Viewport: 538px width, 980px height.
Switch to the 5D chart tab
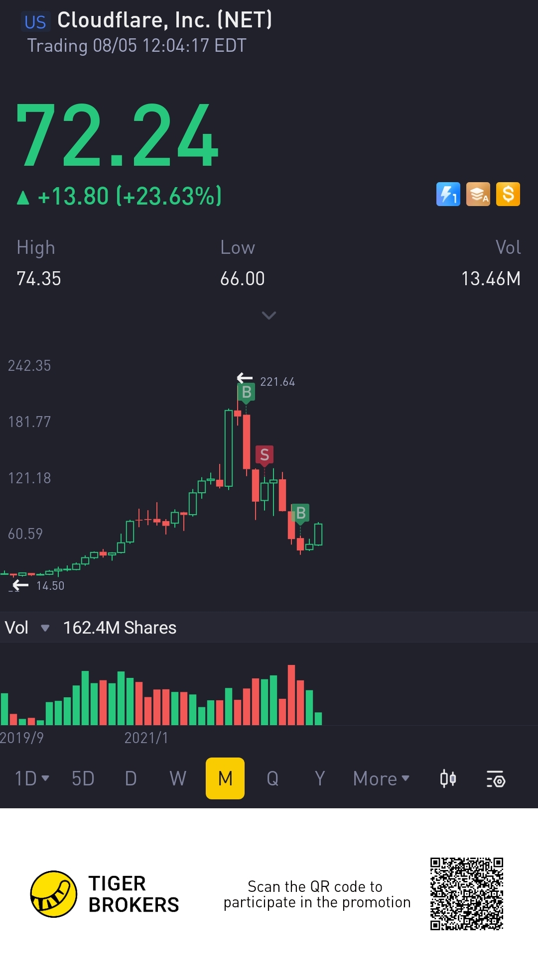(x=83, y=778)
